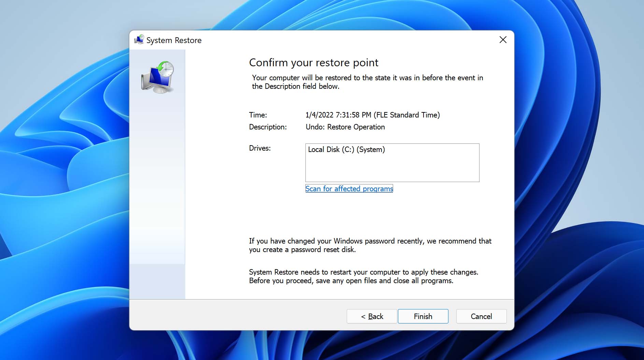Screen dimensions: 644x360
Task: Click the password reset disk recommendation text
Action: pos(370,245)
